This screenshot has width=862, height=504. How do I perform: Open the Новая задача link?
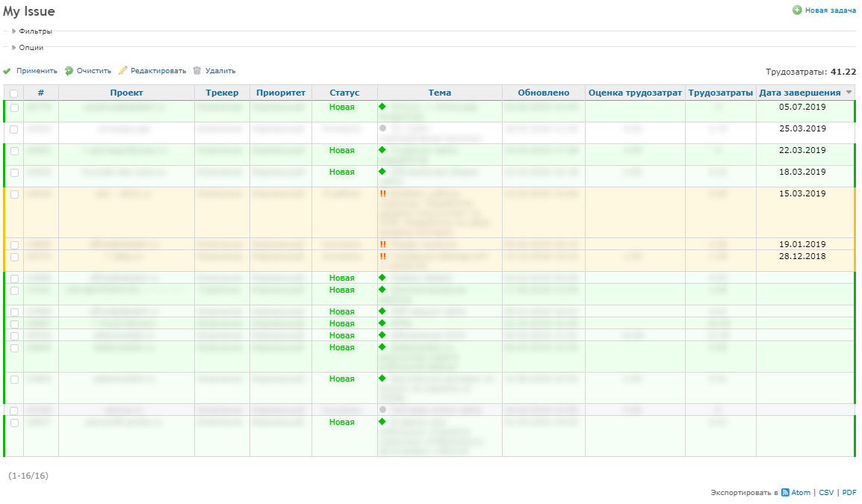coord(830,10)
